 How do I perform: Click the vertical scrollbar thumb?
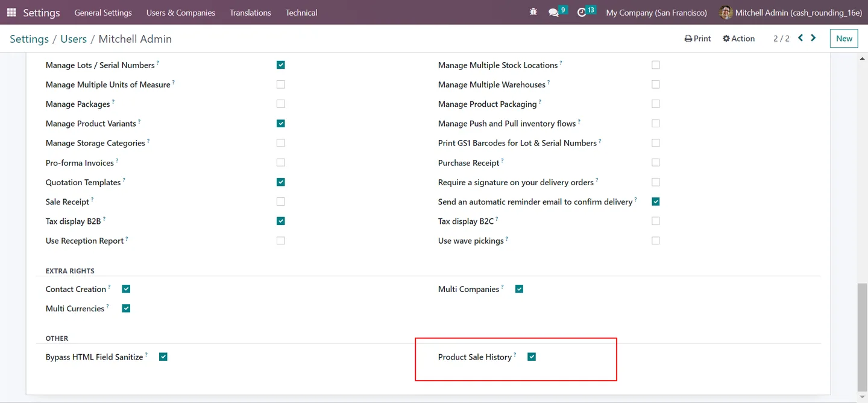pos(861,337)
